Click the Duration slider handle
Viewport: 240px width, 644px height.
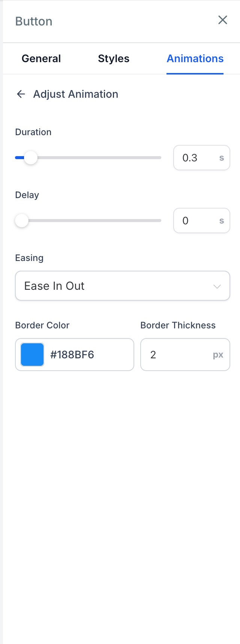click(x=31, y=158)
